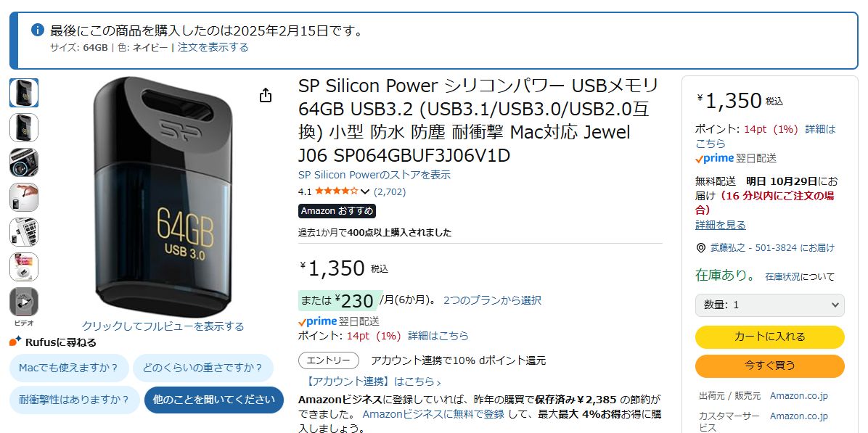
Task: Click the カートに入れる button
Action: pos(769,337)
